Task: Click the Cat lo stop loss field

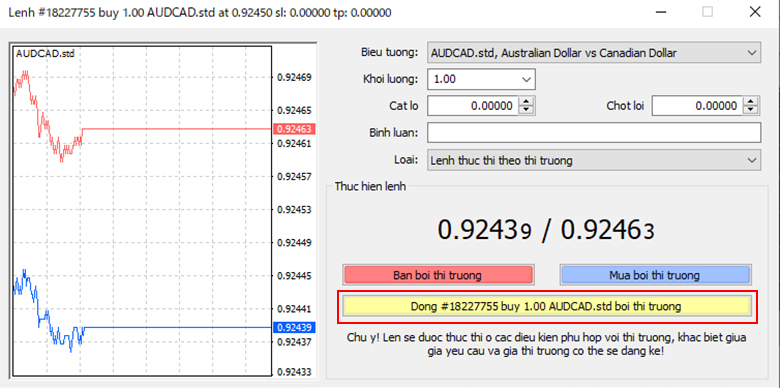Action: (x=473, y=106)
